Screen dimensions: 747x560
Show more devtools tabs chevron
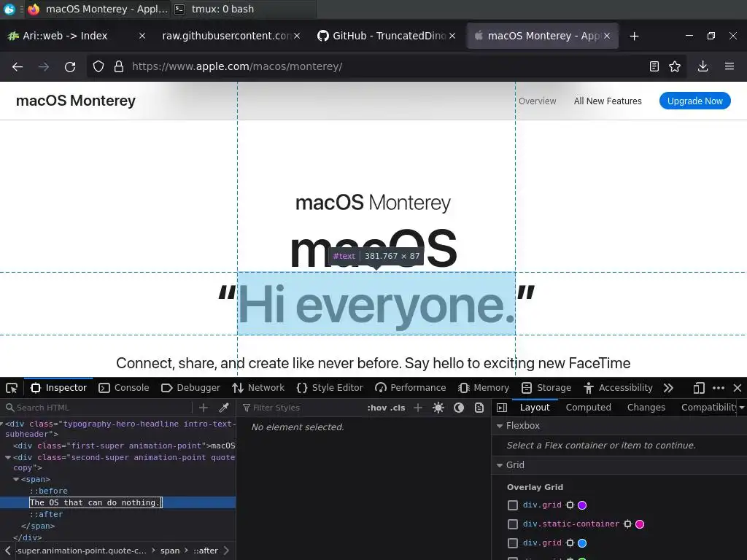668,388
